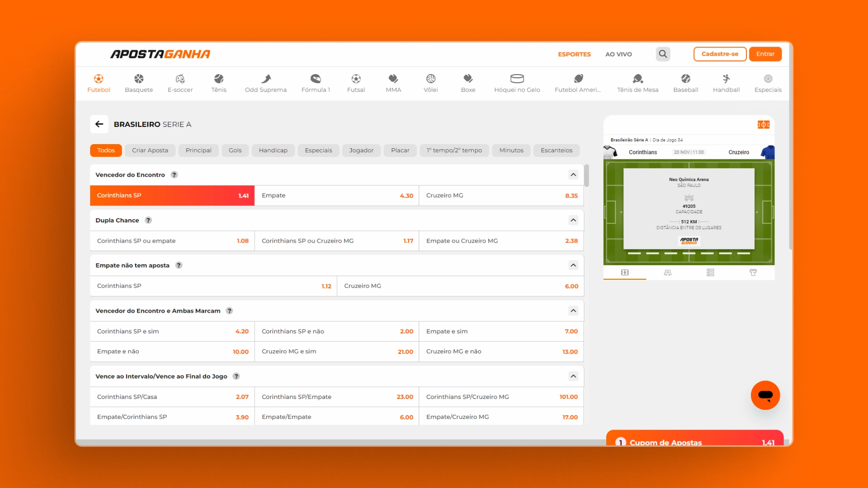Click the Entrar login button
Screen dimensions: 868x488
point(765,54)
